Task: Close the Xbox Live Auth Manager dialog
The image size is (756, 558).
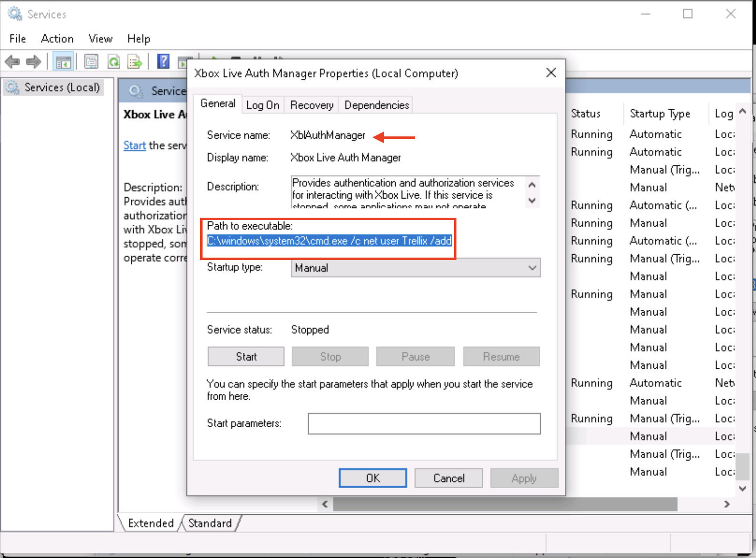Action: (551, 73)
